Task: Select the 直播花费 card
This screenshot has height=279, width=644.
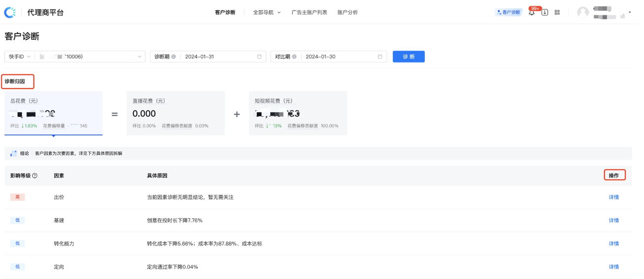Action: [175, 113]
